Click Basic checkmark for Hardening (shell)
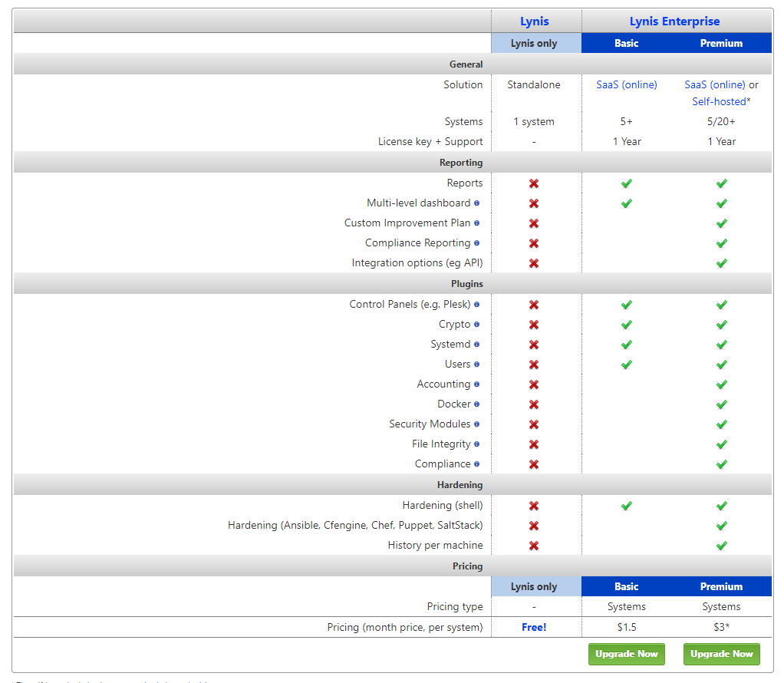Viewport: 784px width, 683px height. 627,506
